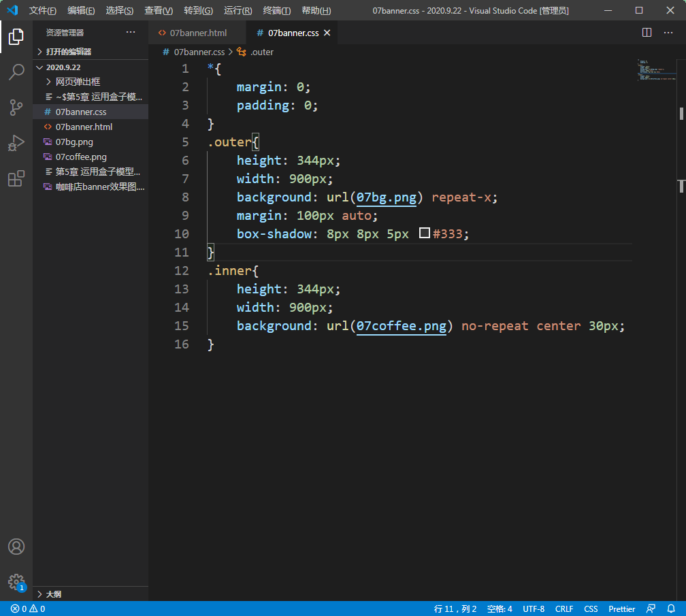Open the Search view in activity bar
This screenshot has width=686, height=616.
(x=16, y=71)
